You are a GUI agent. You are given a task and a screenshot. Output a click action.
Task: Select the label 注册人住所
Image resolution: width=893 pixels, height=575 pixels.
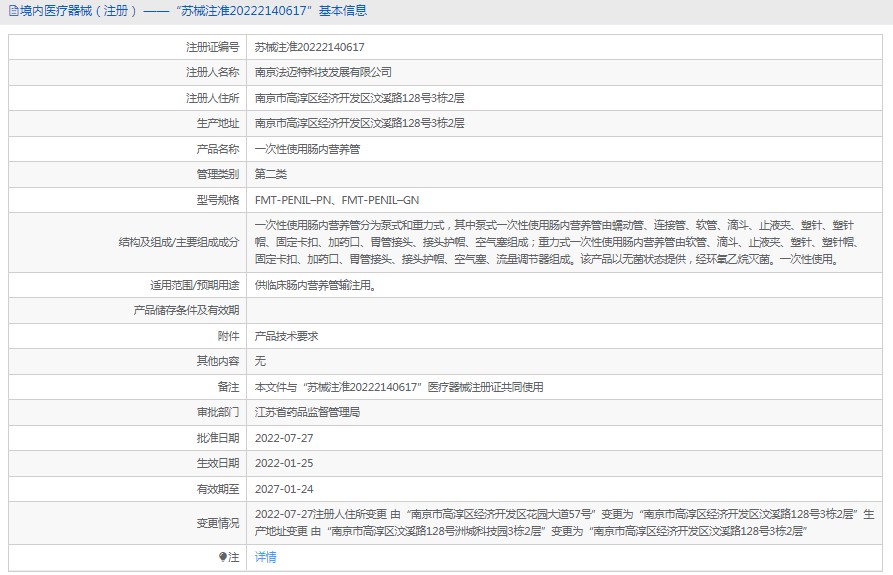pyautogui.click(x=212, y=98)
